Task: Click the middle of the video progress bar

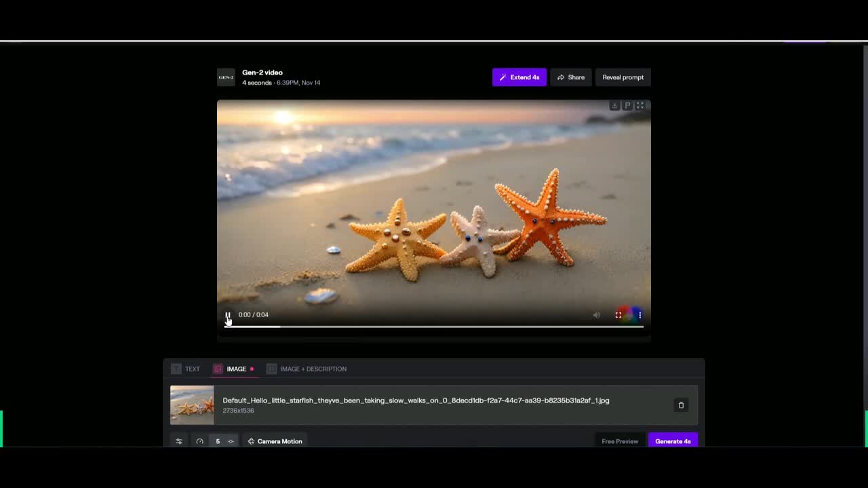Action: 434,327
